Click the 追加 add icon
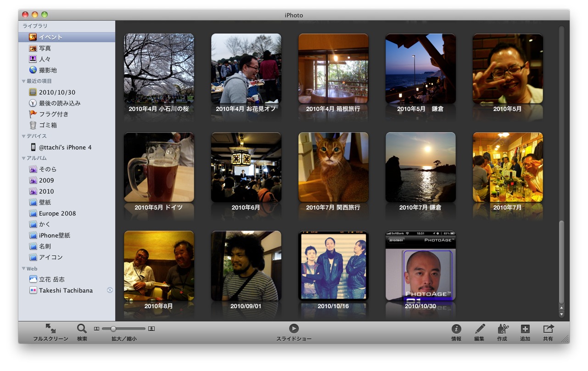Screen dimensions: 588x371 525,329
